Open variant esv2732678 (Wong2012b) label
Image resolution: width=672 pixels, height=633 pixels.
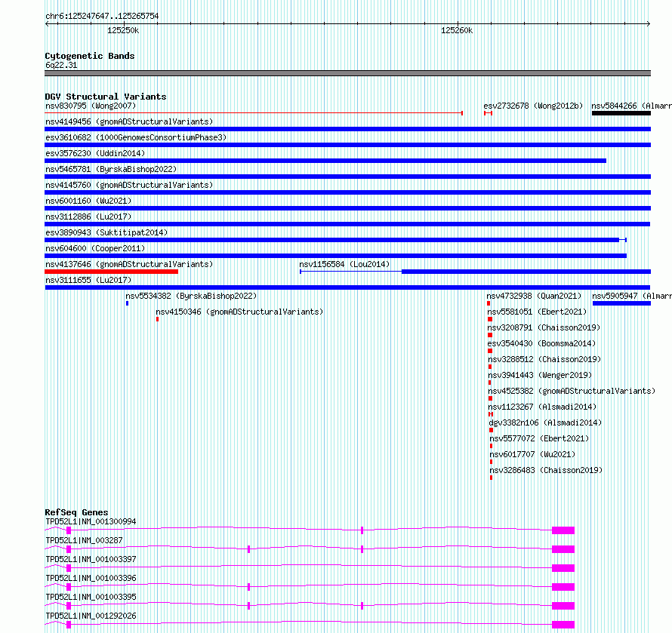(x=533, y=106)
